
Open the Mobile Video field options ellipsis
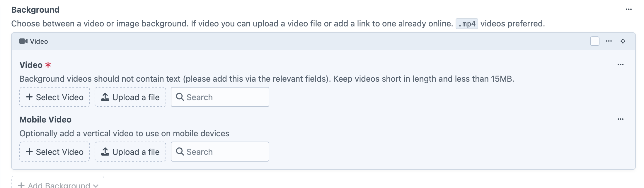620,119
